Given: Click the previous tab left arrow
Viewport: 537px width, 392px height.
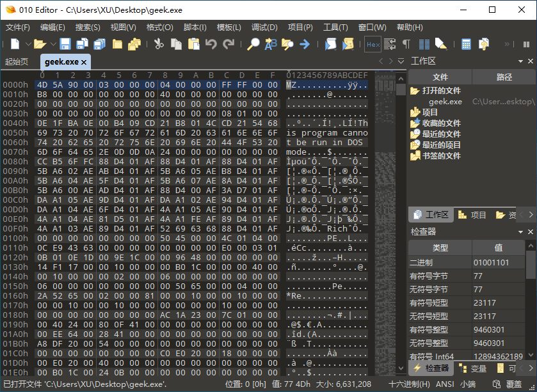Looking at the screenshot, I should coord(381,61).
